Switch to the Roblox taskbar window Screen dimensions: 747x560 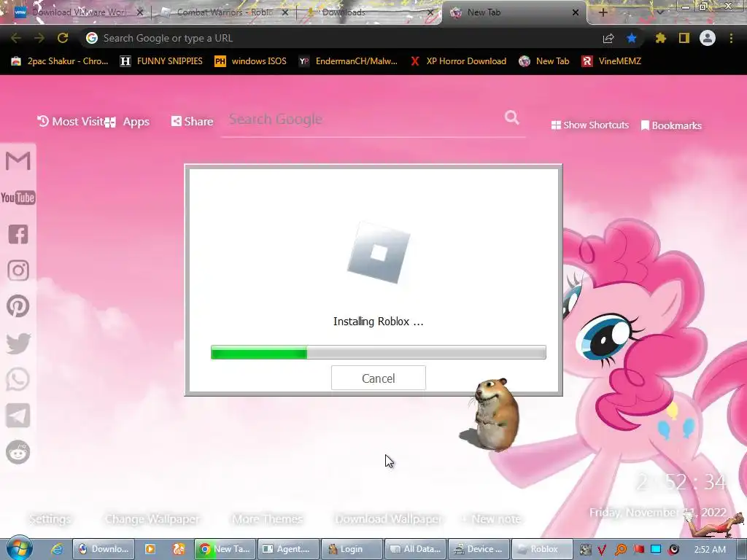542,549
